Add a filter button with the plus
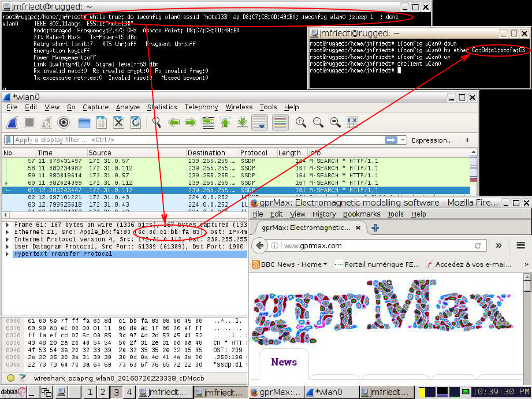This screenshot has width=532, height=399. click(x=467, y=140)
